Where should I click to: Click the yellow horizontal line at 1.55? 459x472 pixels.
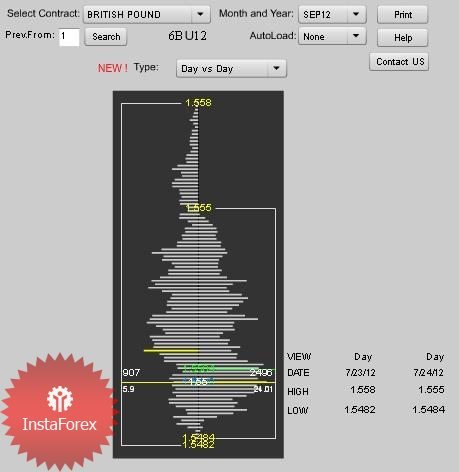point(198,382)
